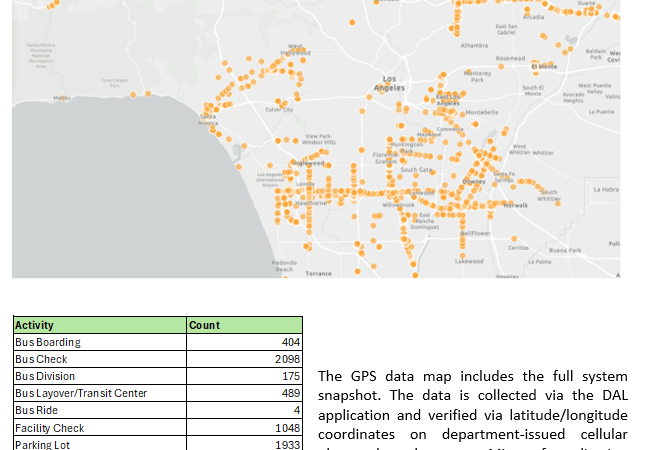The width and height of the screenshot is (661, 450).
Task: Click the Alhambra city label
Action: [x=474, y=45]
